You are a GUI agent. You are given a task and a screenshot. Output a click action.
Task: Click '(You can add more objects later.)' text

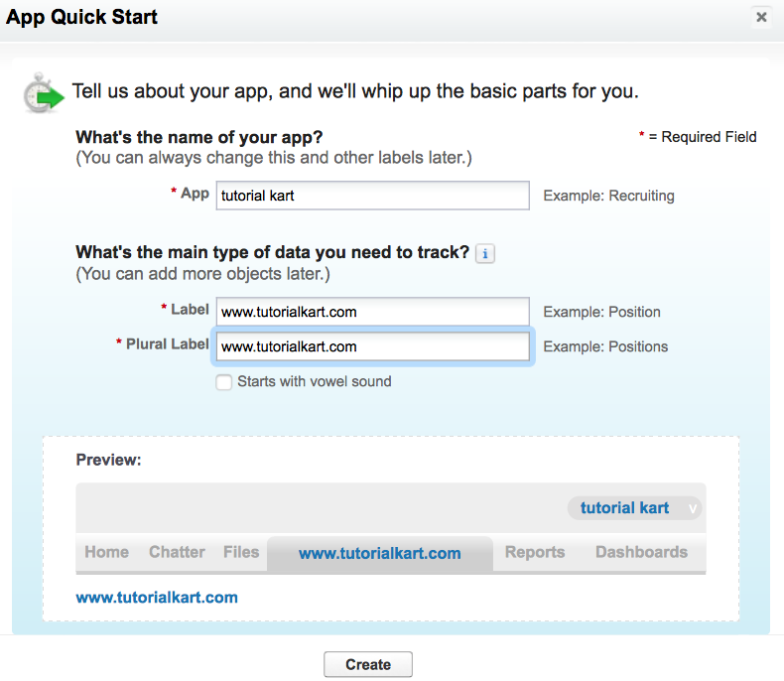[x=202, y=274]
